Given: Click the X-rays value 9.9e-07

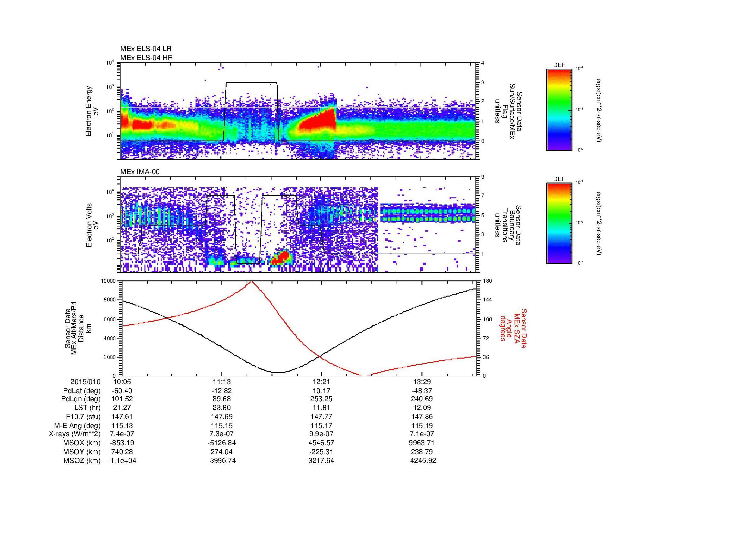Looking at the screenshot, I should [321, 434].
